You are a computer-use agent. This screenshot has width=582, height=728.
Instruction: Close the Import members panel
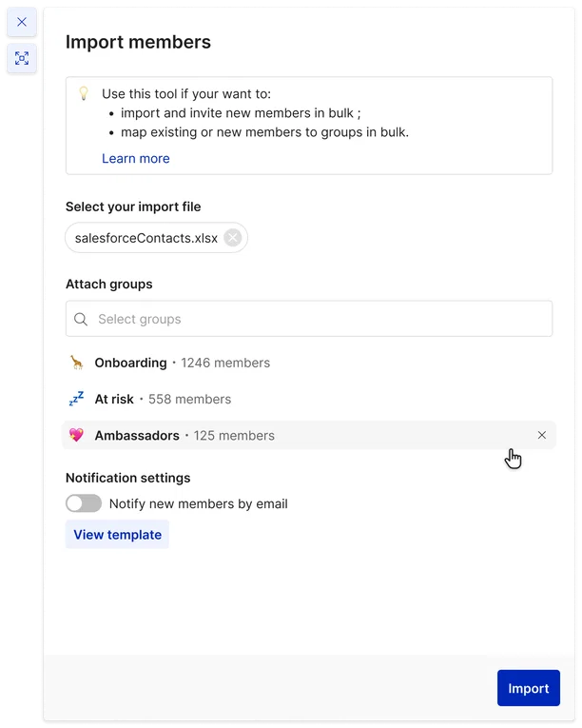click(x=22, y=22)
